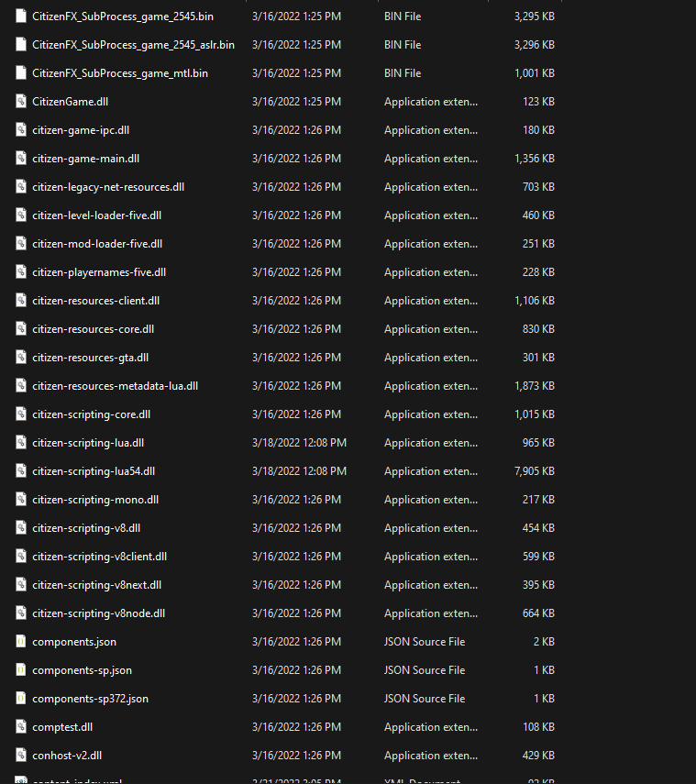696x784 pixels.
Task: Click the icon of citizen-scripting-lua54.dll
Action: tap(21, 471)
